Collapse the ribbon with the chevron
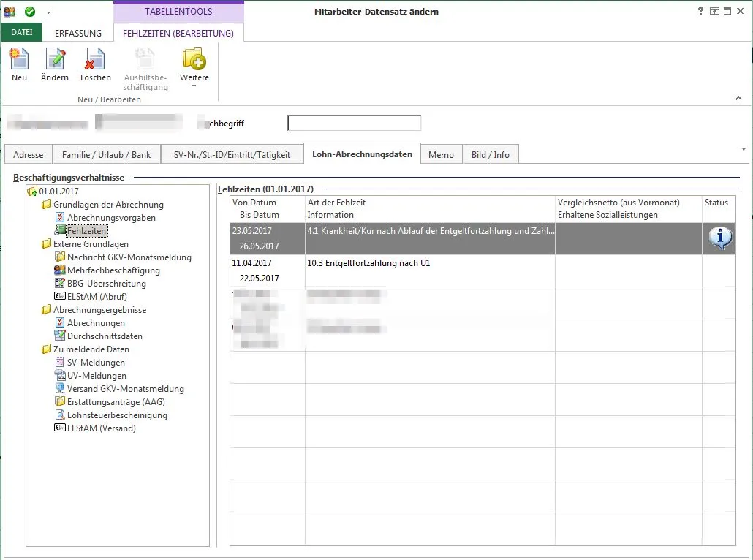Screen dimensions: 753x560 point(738,98)
